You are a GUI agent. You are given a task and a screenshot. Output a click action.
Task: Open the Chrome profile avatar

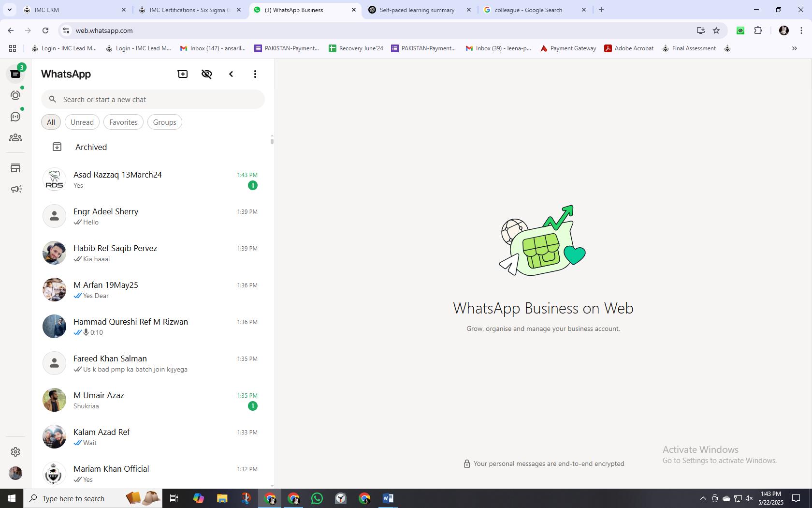(784, 30)
